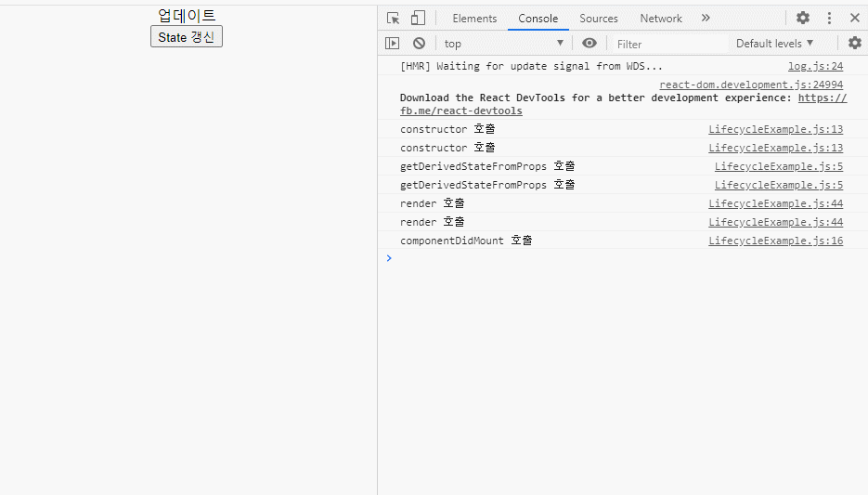Open the Sources tab
The height and width of the screenshot is (495, 868).
click(599, 19)
